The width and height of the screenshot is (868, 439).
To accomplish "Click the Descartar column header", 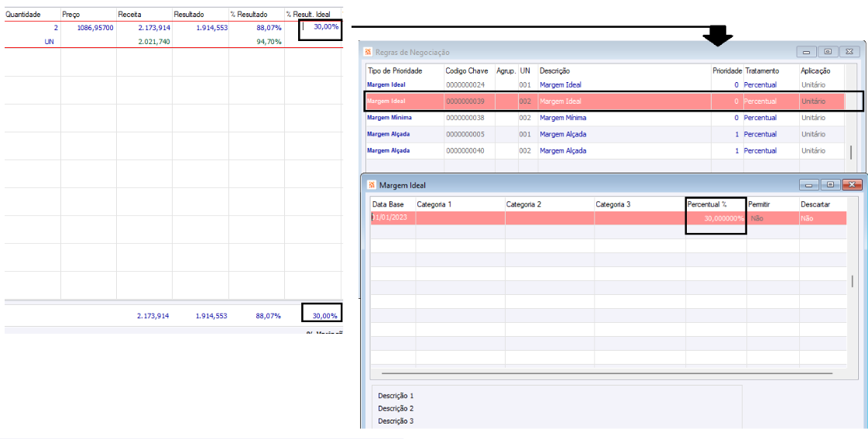I will (815, 204).
